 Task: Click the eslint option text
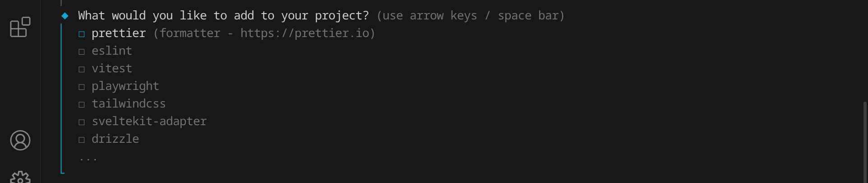(112, 51)
